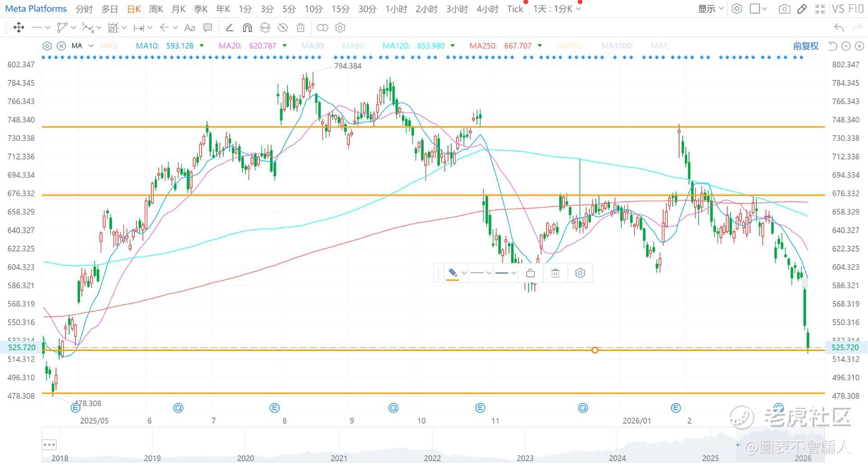868x467 pixels.
Task: Delete the selected line in floating toolbar
Action: click(x=555, y=273)
